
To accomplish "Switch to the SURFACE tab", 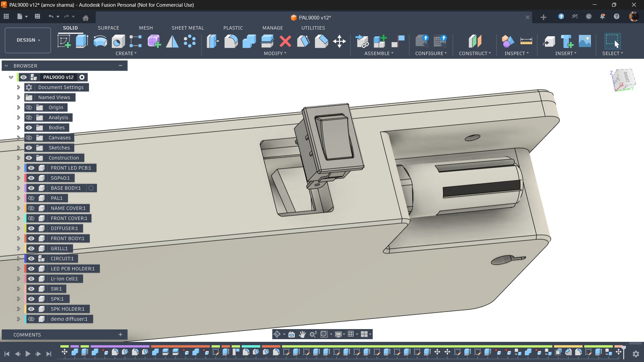I will 108,28.
